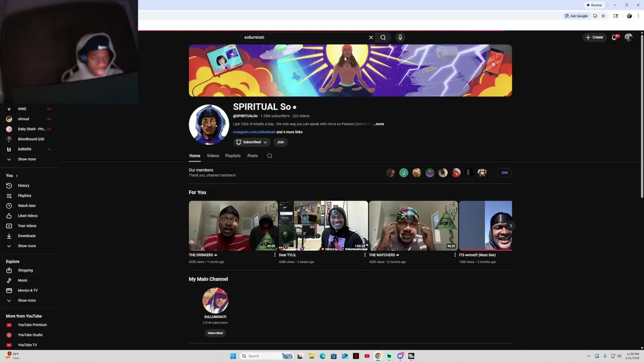Open the Dear TYLIL video thumbnail
644x362 pixels.
(x=324, y=226)
